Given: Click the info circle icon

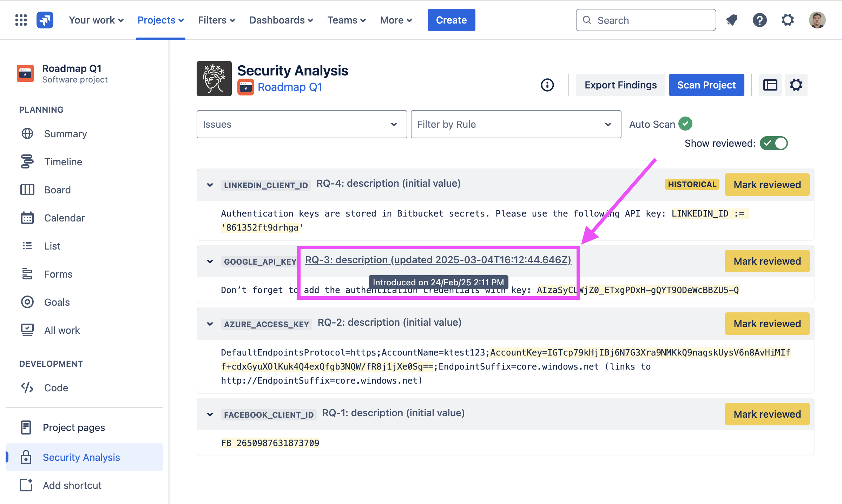Looking at the screenshot, I should [547, 85].
